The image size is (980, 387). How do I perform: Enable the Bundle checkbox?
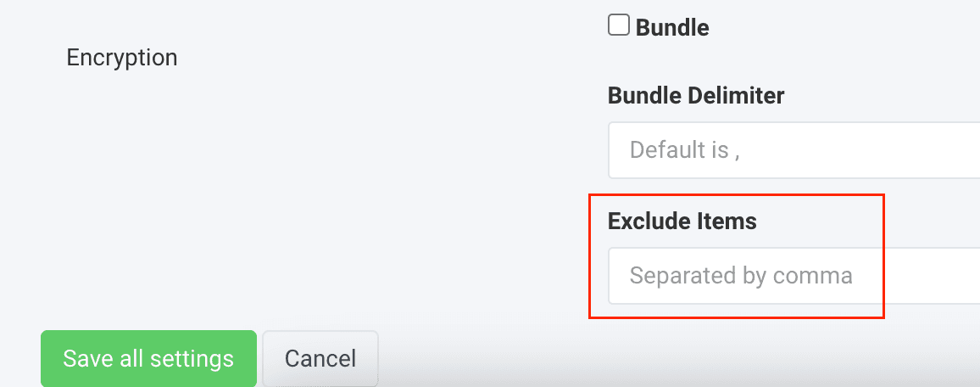(x=619, y=26)
